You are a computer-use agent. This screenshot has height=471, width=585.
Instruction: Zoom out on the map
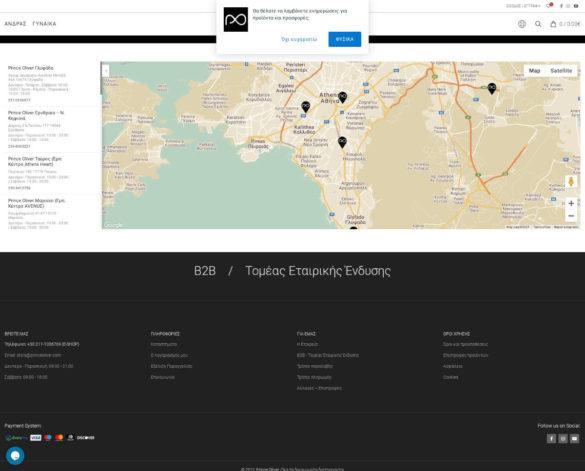(x=571, y=216)
